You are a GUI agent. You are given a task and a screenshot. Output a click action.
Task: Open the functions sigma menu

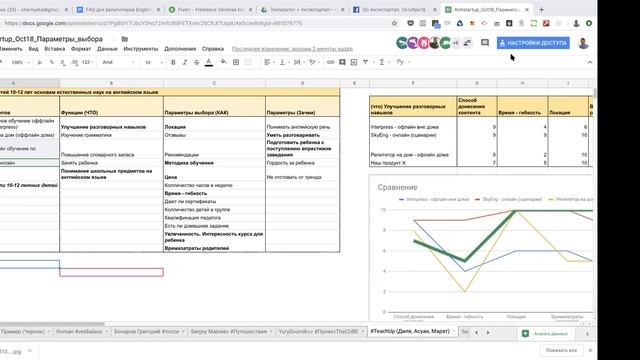383,62
